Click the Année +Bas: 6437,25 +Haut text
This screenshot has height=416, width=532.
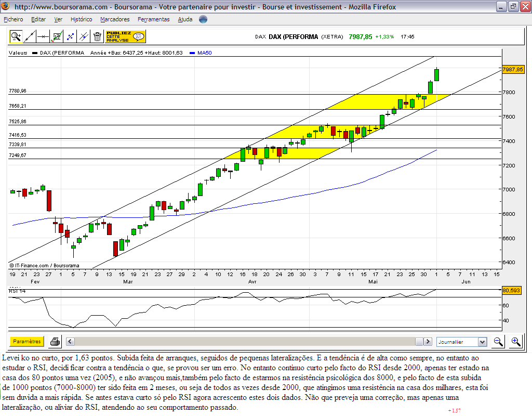(x=137, y=53)
